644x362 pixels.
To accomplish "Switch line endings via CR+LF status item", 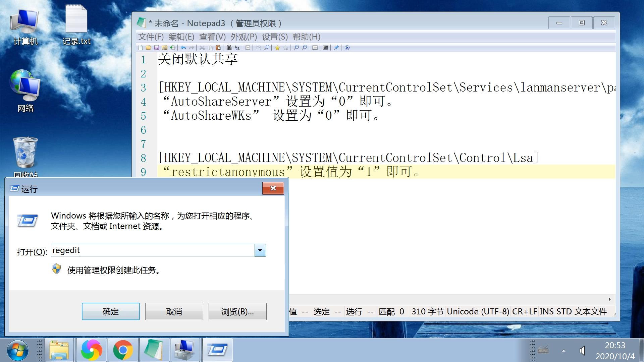I will point(525,311).
